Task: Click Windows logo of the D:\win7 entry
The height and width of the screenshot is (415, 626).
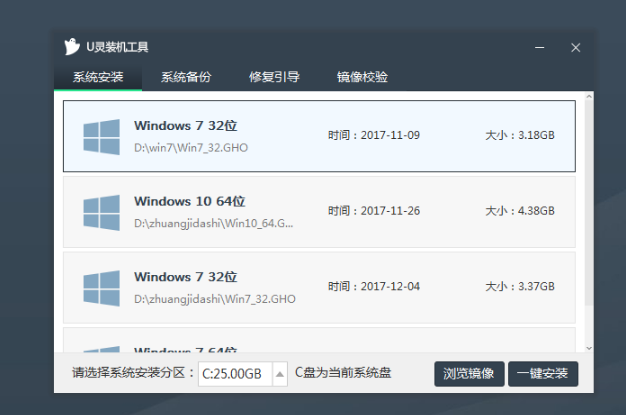Action: pyautogui.click(x=102, y=135)
